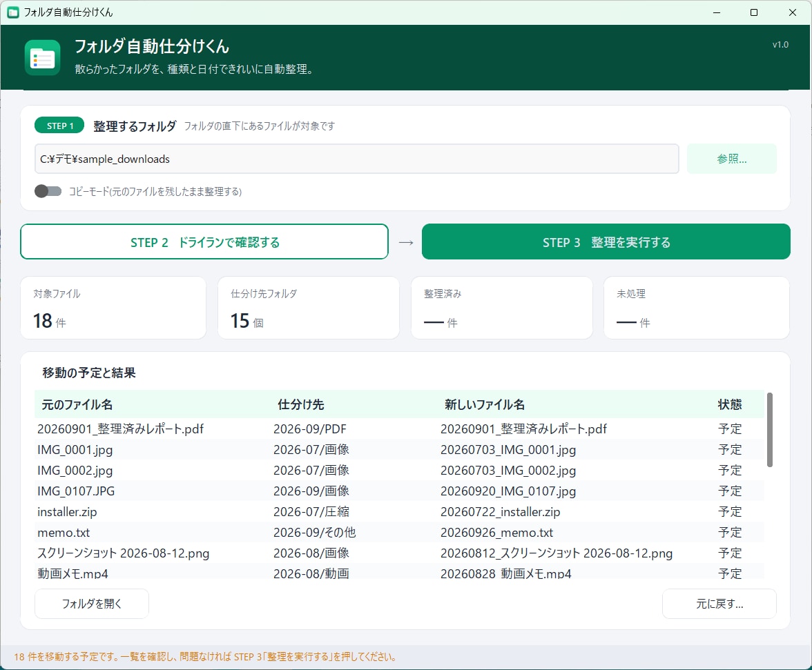This screenshot has width=812, height=670.
Task: Click destination cell 2026-08/動画
Action: (311, 573)
